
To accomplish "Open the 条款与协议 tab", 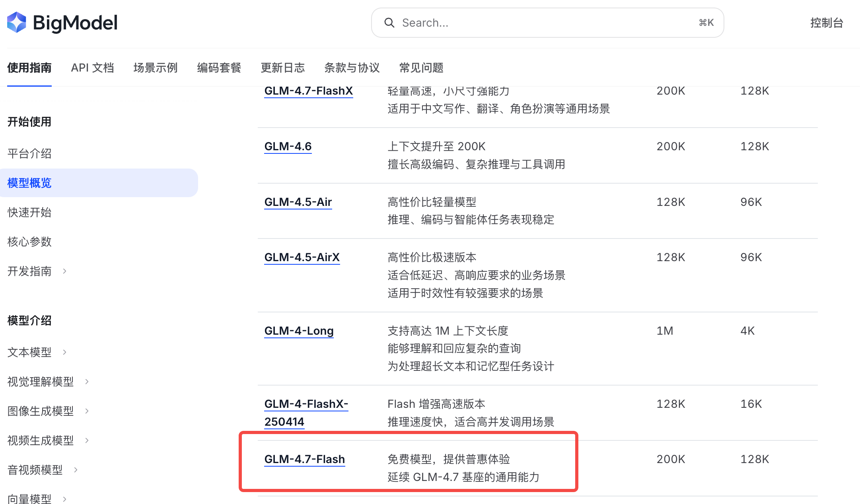I will point(352,68).
